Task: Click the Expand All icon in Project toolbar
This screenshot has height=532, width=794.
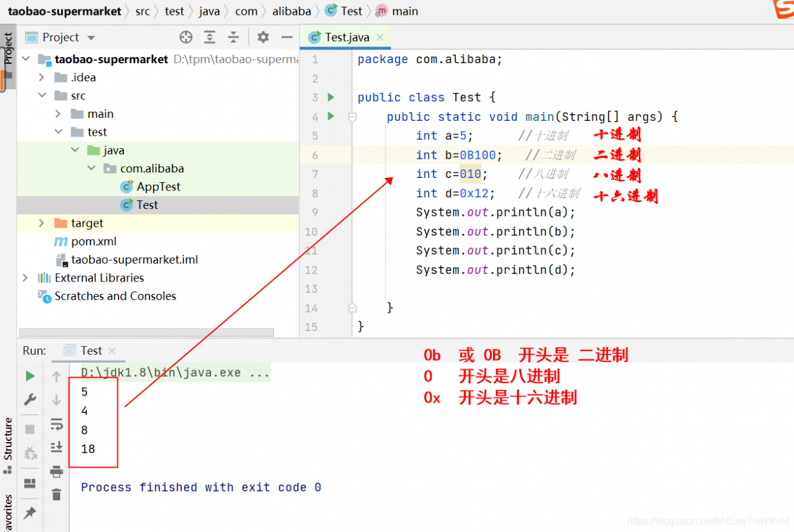Action: tap(210, 37)
